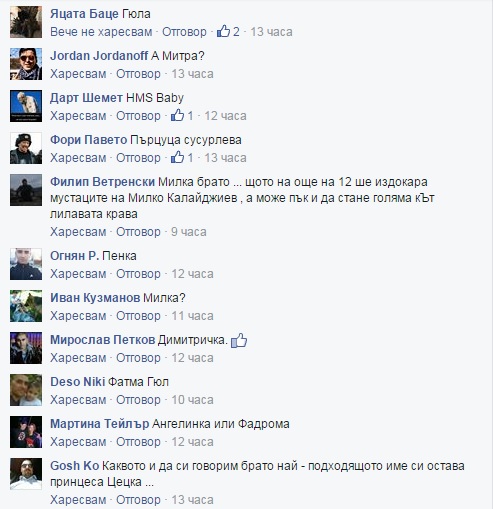Open Мартина Тейлър profile name link
This screenshot has width=493, height=509.
(100, 424)
